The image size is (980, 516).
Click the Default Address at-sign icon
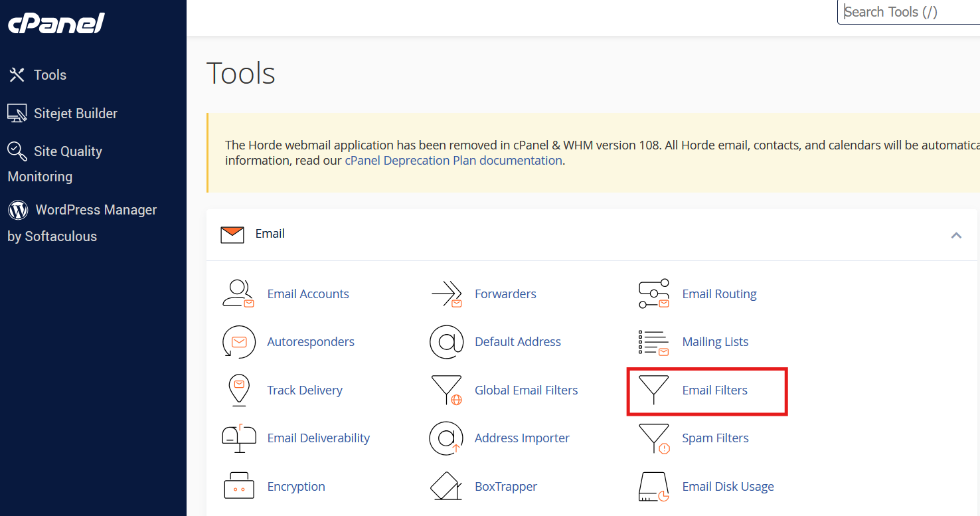[x=446, y=342]
